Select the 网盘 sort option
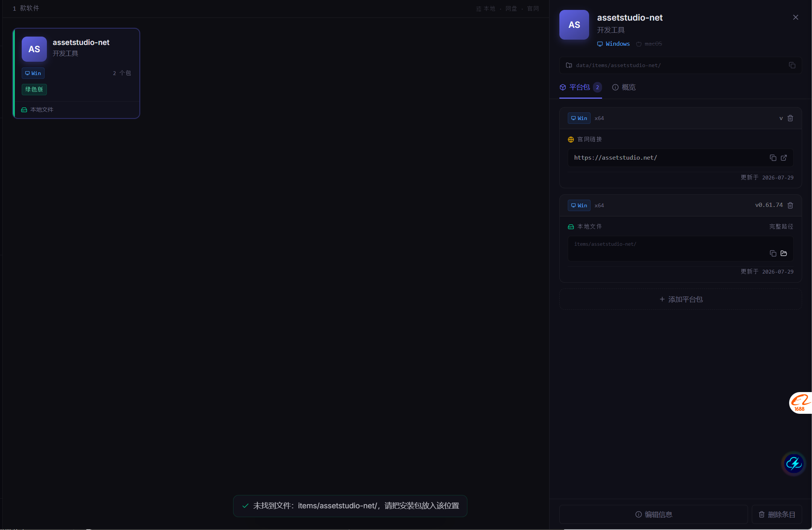 [x=511, y=8]
